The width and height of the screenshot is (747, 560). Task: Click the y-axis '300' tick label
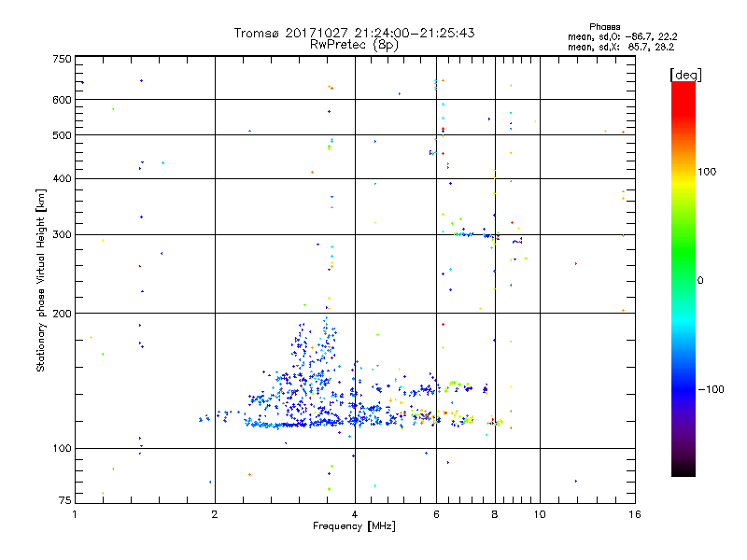tap(62, 235)
